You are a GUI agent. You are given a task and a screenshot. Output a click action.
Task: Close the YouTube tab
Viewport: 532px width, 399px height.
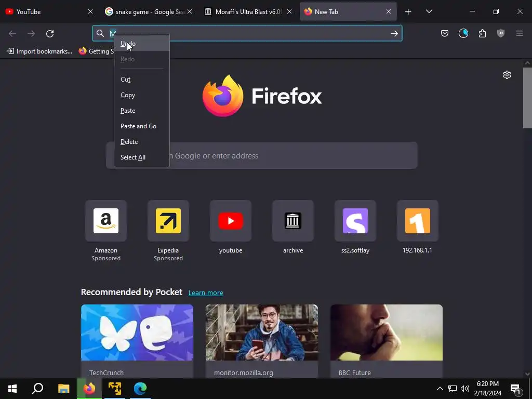click(90, 11)
